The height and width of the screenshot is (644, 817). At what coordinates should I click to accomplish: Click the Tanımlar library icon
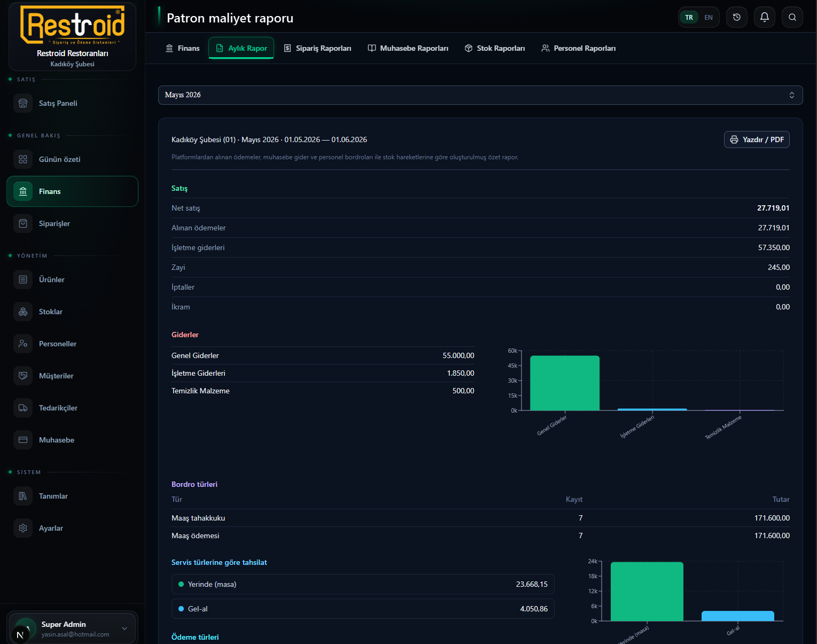tap(23, 496)
